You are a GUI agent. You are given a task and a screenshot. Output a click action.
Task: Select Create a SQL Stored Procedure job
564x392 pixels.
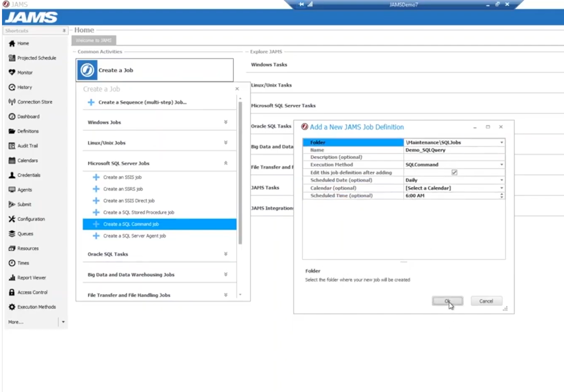[x=138, y=212]
